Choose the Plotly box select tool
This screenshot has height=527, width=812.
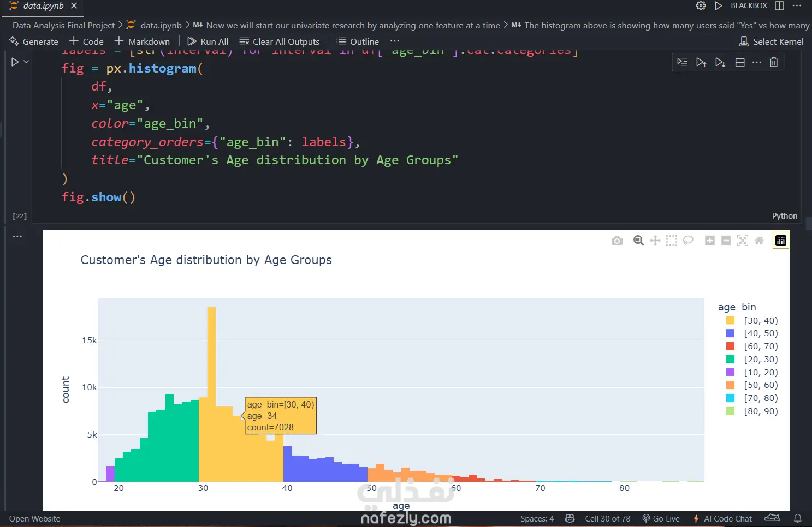(672, 241)
